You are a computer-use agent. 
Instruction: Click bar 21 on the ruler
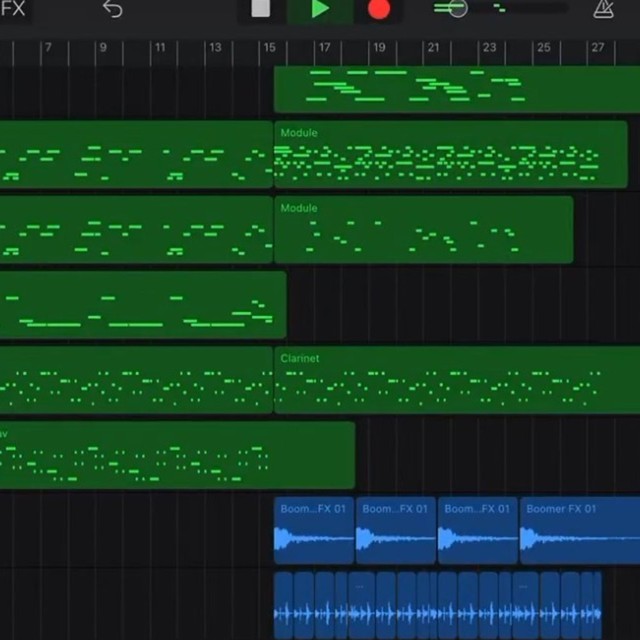(433, 48)
